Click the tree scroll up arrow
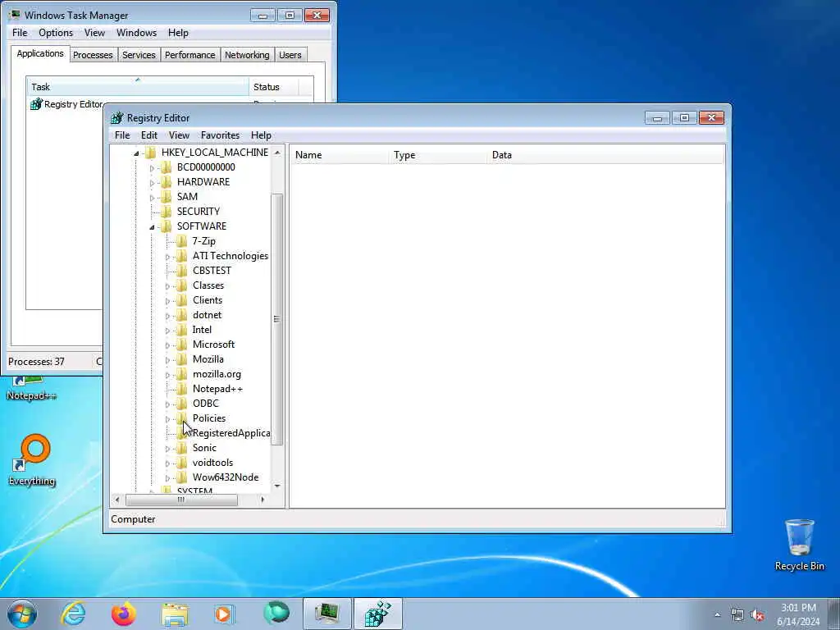This screenshot has height=630, width=840. tap(277, 153)
